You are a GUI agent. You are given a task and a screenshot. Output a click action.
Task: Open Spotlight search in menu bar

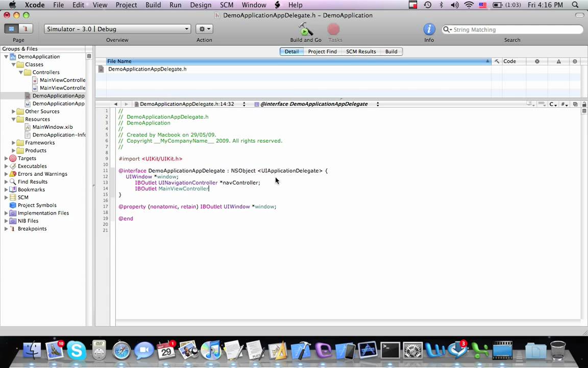(x=575, y=5)
